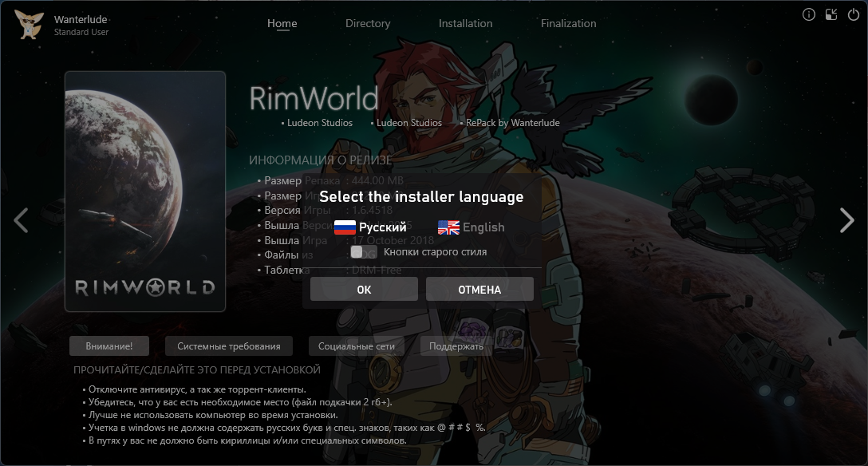Switch to the Directory tab
Viewport: 868px width, 466px height.
[x=368, y=23]
